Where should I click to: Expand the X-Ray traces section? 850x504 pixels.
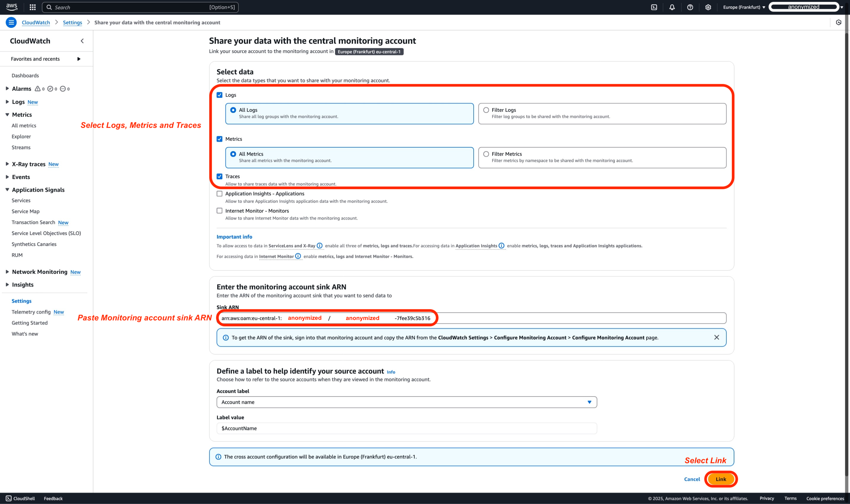[7, 164]
